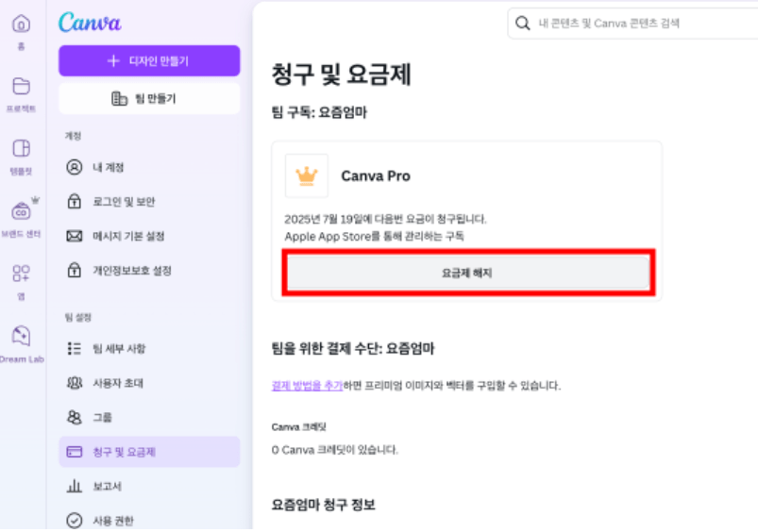This screenshot has width=758, height=532.
Task: Click chart icon beside 보고서
Action: [x=74, y=486]
